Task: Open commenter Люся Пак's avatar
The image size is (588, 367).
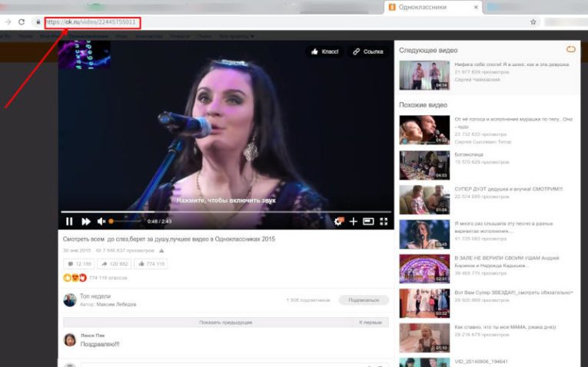Action: (x=70, y=340)
